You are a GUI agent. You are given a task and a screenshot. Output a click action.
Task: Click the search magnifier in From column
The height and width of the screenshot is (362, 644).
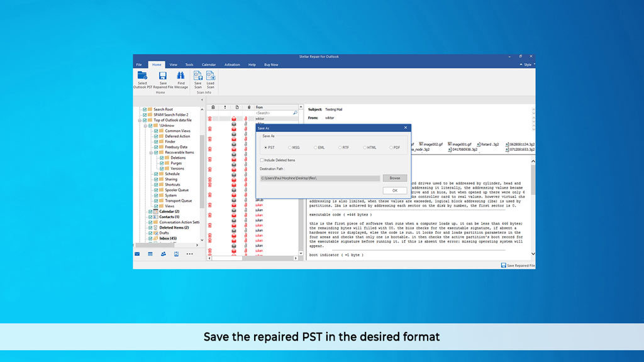[294, 113]
